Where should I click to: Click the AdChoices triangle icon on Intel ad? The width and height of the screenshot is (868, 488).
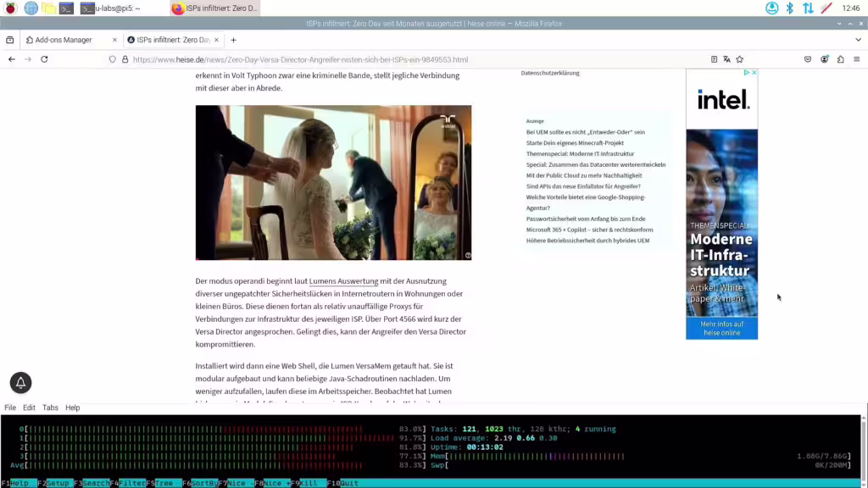(x=746, y=73)
